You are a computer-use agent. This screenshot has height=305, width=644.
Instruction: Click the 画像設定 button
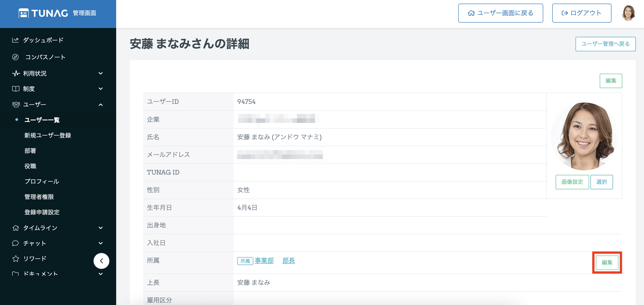572,182
